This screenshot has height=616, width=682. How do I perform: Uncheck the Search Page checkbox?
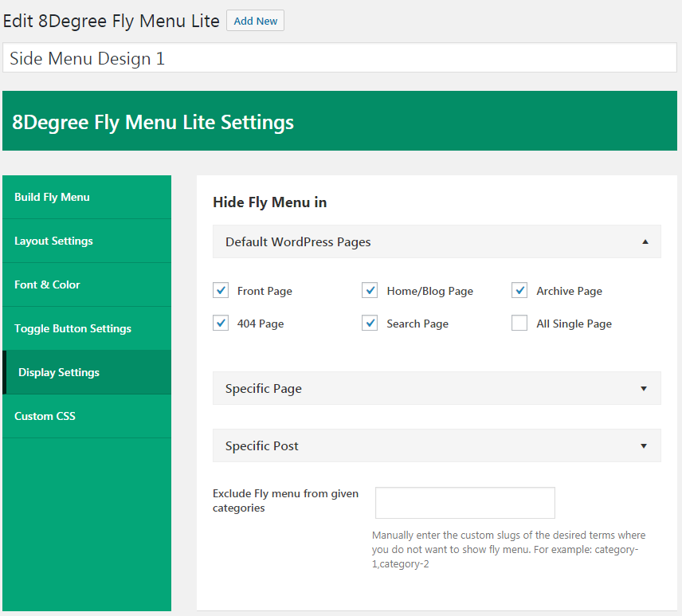pos(370,324)
